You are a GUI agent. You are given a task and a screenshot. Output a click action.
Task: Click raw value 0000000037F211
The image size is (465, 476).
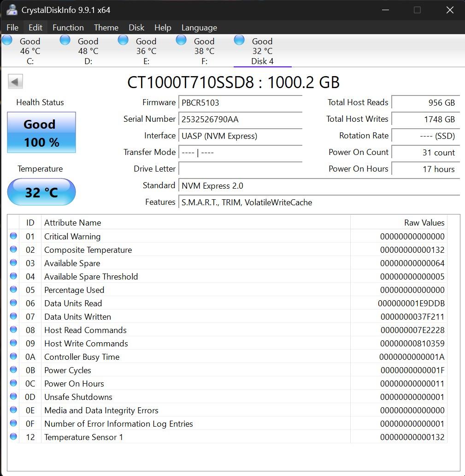(x=412, y=316)
